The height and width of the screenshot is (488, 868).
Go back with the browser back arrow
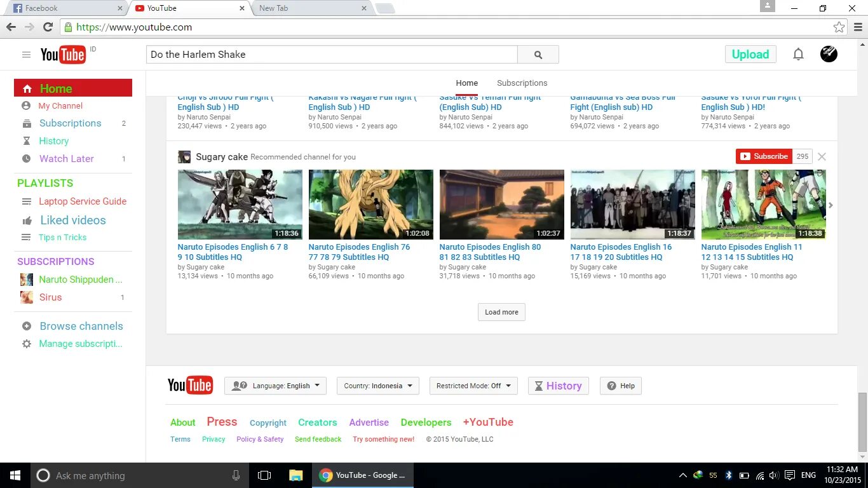tap(11, 27)
